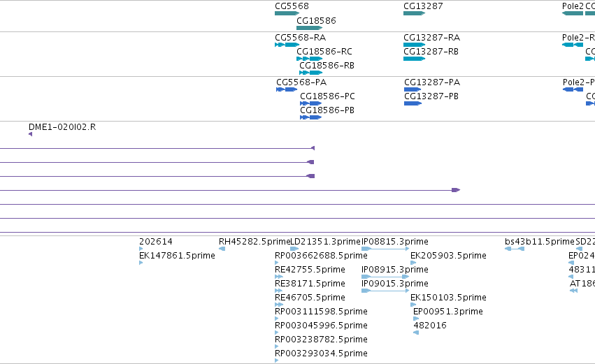Click the CG18586 gene feature glyph

point(309,28)
